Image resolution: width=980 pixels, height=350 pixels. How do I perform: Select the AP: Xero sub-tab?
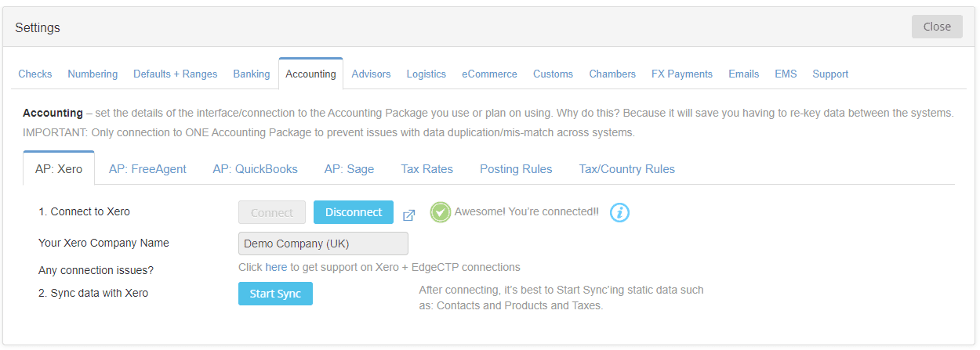point(59,168)
